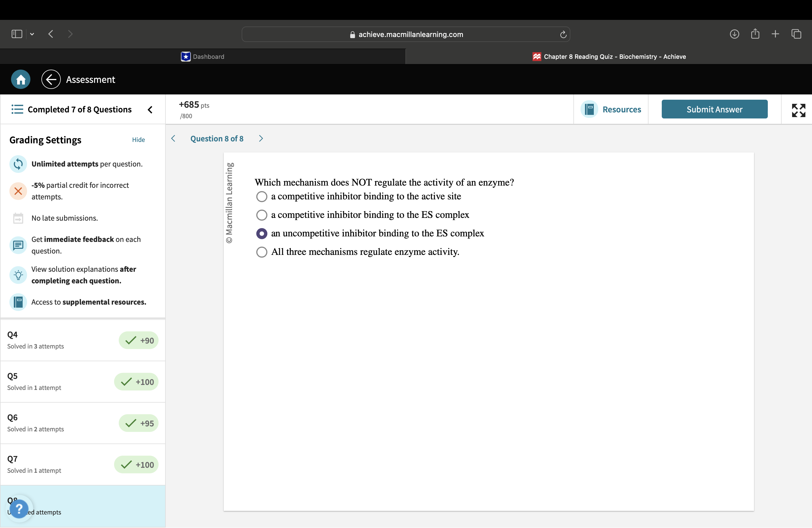Viewport: 812px width, 528px height.
Task: Reload the page with the refresh icon
Action: coord(563,34)
